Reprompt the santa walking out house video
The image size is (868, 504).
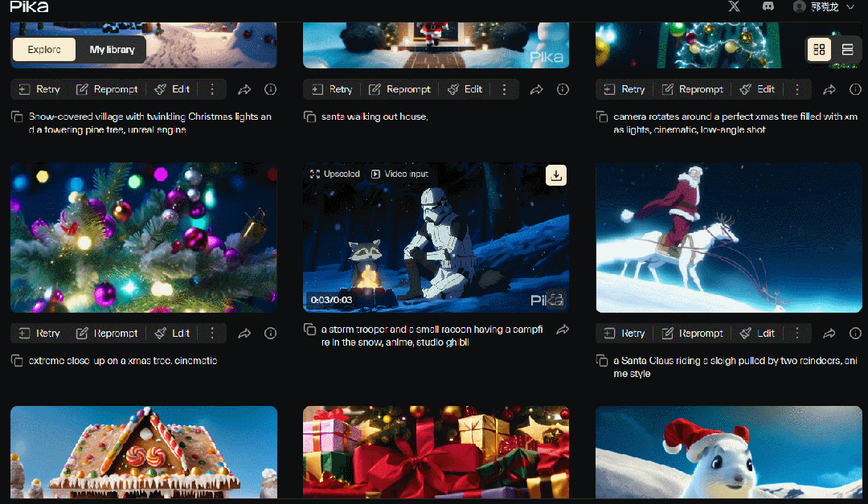(x=399, y=89)
